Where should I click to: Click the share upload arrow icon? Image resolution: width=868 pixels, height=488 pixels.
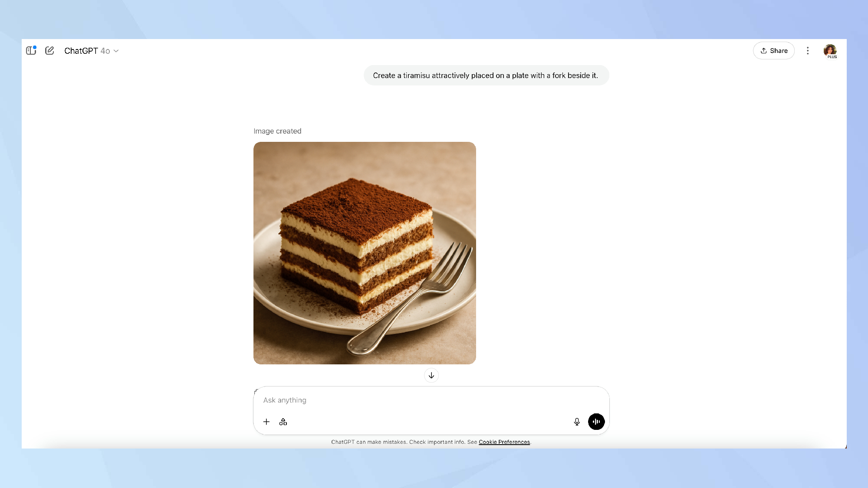pyautogui.click(x=763, y=51)
